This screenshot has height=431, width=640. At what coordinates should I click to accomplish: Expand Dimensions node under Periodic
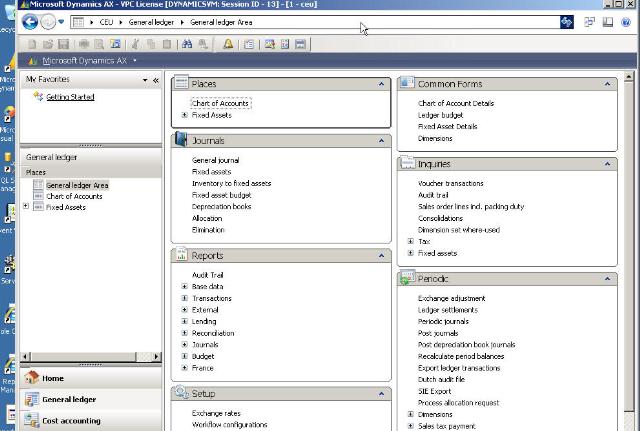click(411, 414)
